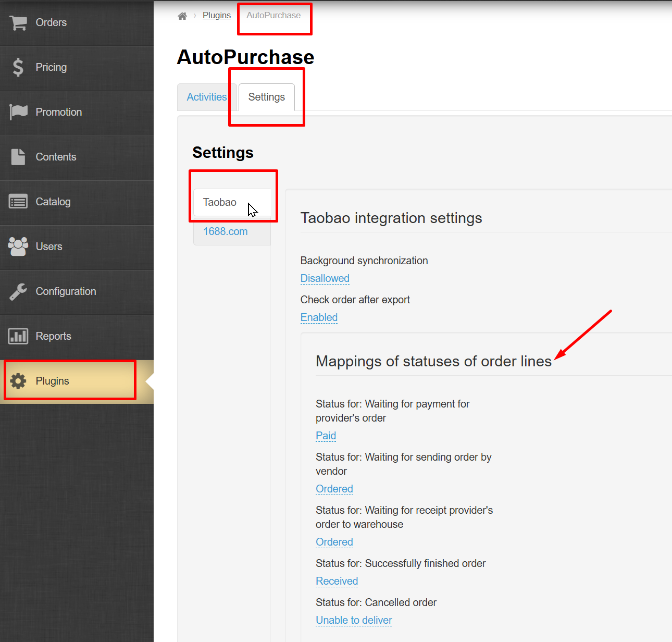Click the Reports bar chart icon
The height and width of the screenshot is (642, 672).
pos(18,336)
